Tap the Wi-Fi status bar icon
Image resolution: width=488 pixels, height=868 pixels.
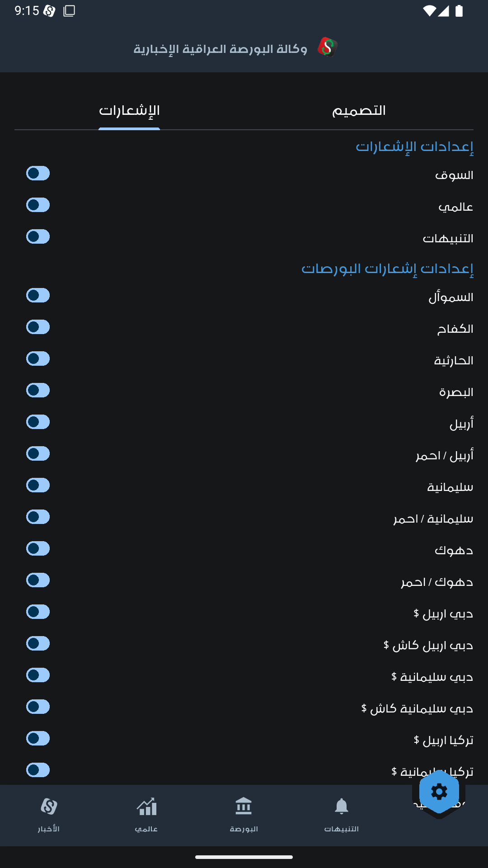[x=428, y=11]
